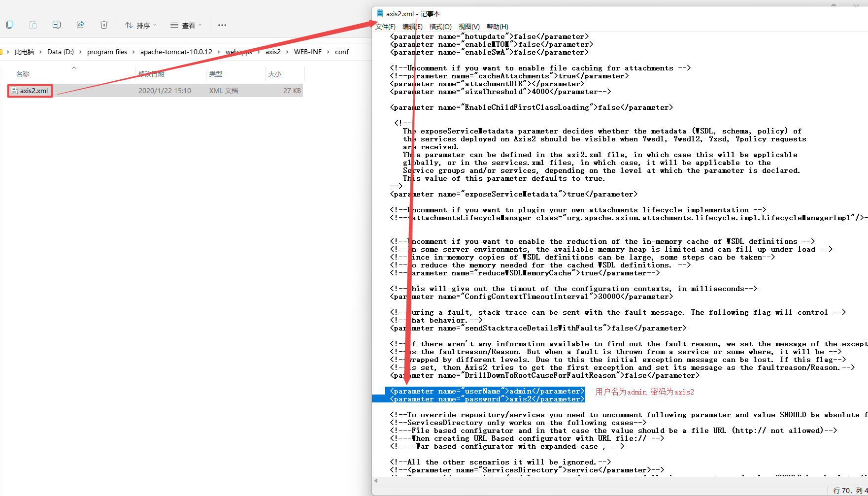Open the 编辑(E) menu in Notepad
The height and width of the screenshot is (496, 868).
(412, 27)
